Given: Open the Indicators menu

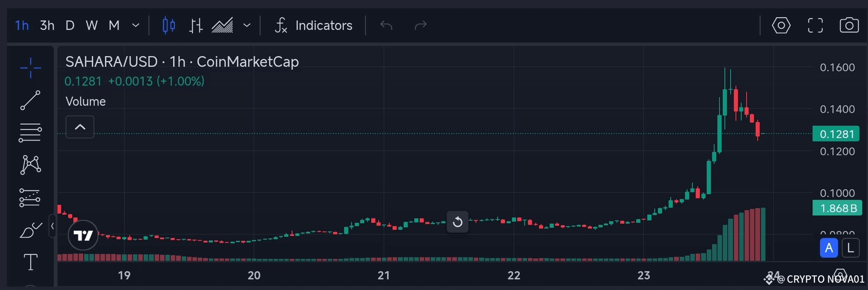Looking at the screenshot, I should pos(314,25).
